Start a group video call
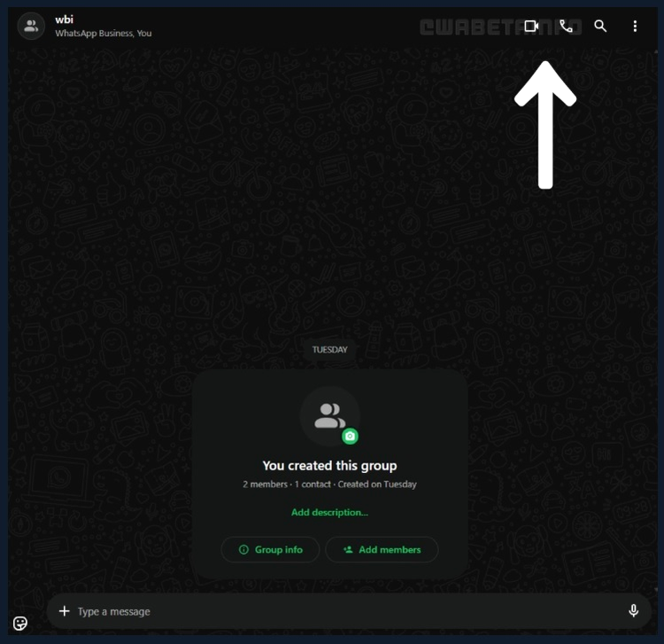Image resolution: width=664 pixels, height=644 pixels. coord(531,27)
